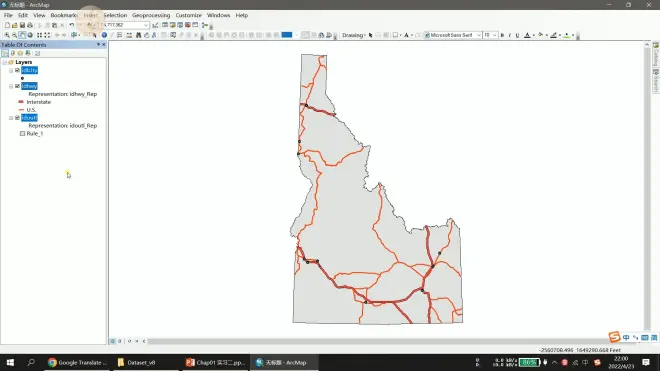Choose the Drawing select elements pointer
The height and width of the screenshot is (371, 660).
point(370,35)
